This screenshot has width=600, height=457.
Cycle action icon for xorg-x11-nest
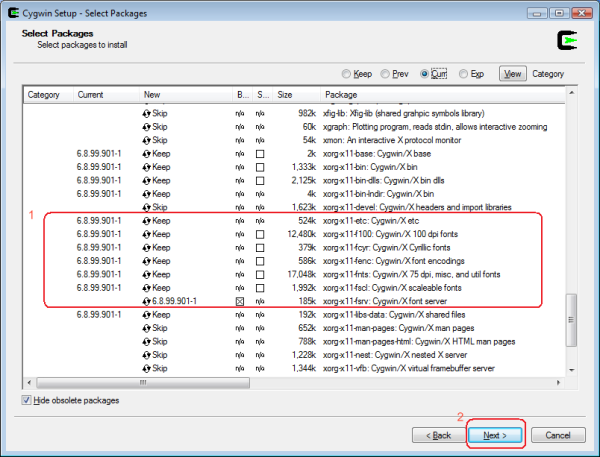pyautogui.click(x=147, y=355)
